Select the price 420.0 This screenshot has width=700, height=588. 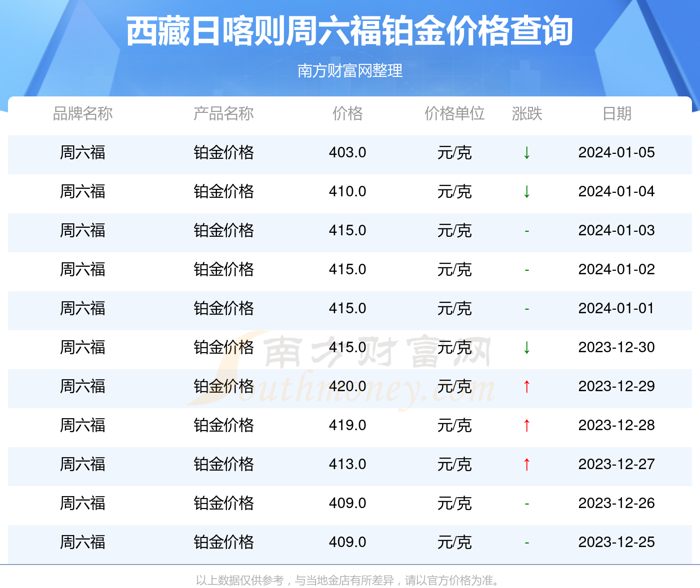pyautogui.click(x=347, y=386)
